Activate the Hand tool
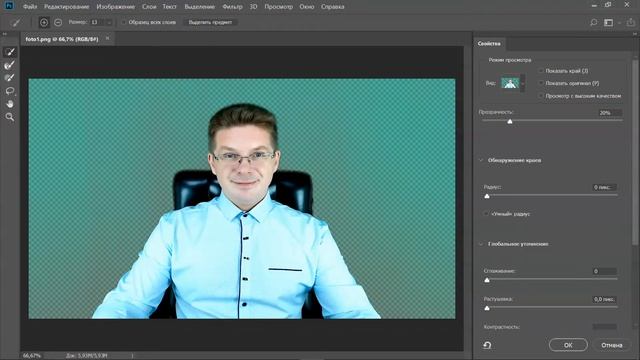This screenshot has height=360, width=640. click(10, 104)
